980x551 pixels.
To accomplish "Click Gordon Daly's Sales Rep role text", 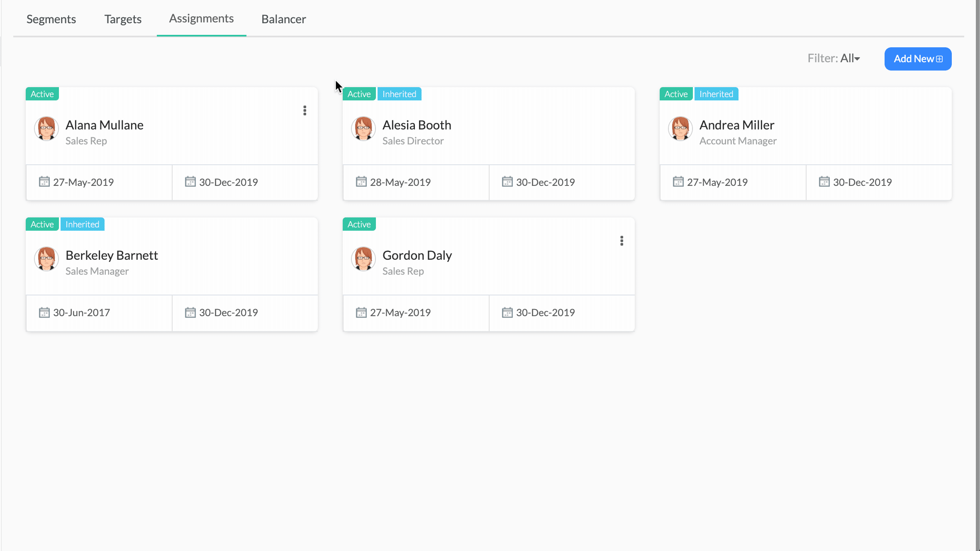I will click(x=403, y=271).
